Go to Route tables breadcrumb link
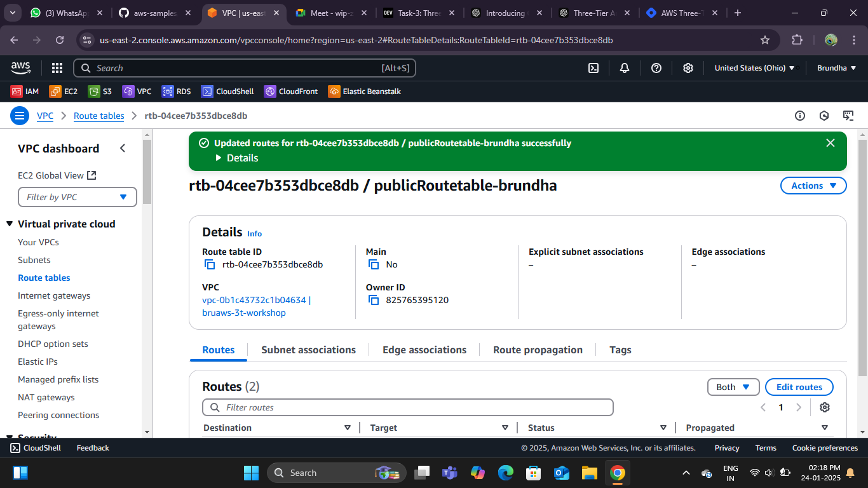The width and height of the screenshot is (868, 488). (x=99, y=116)
